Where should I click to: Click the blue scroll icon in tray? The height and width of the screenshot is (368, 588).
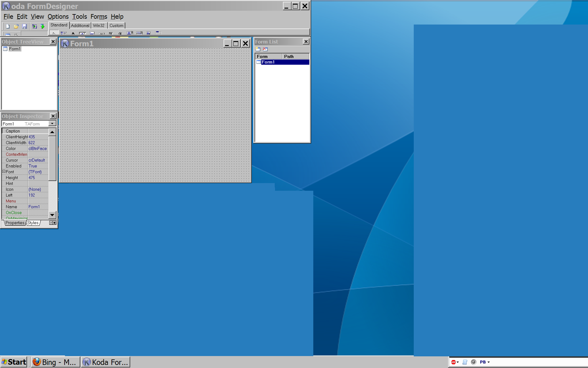pyautogui.click(x=465, y=362)
